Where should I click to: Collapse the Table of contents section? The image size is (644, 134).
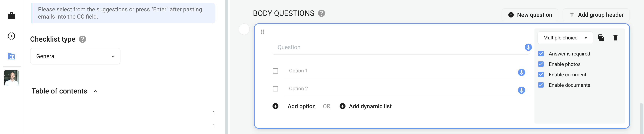[95, 91]
